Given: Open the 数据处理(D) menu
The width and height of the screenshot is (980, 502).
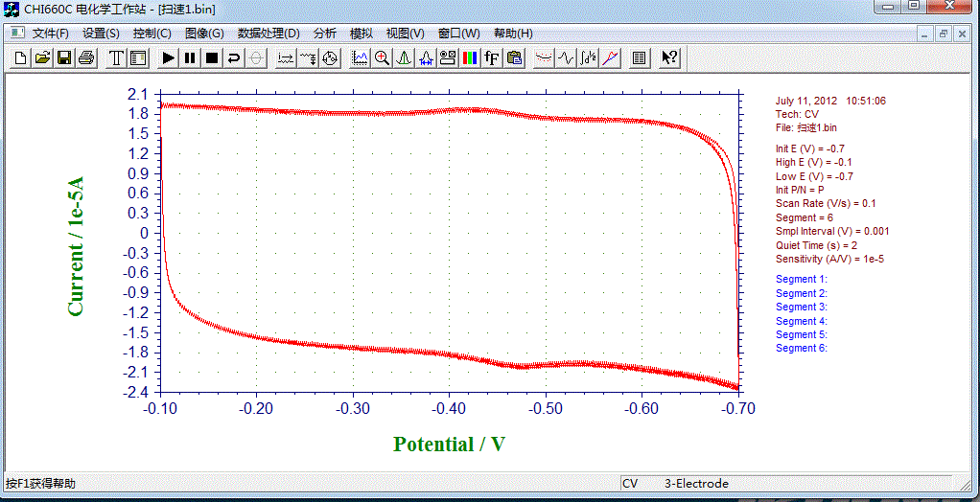Looking at the screenshot, I should 268,34.
